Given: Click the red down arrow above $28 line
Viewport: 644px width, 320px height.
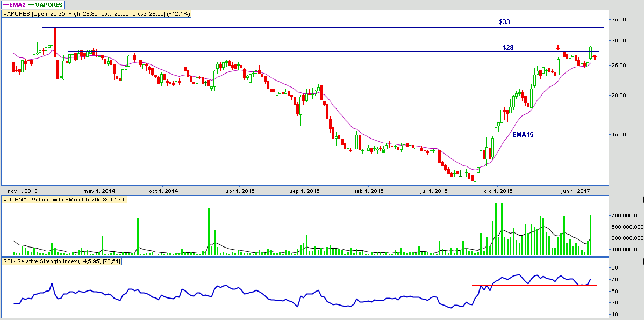Looking at the screenshot, I should pyautogui.click(x=558, y=48).
